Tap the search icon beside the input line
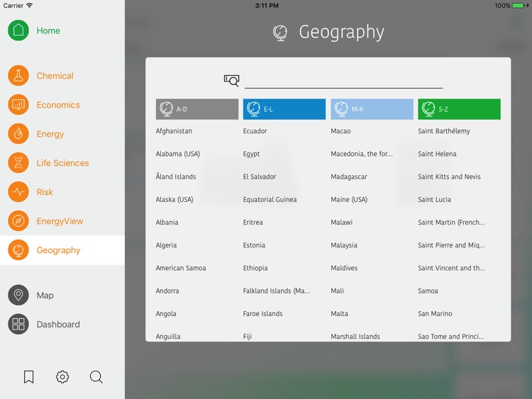The width and height of the screenshot is (532, 399). pos(232,81)
